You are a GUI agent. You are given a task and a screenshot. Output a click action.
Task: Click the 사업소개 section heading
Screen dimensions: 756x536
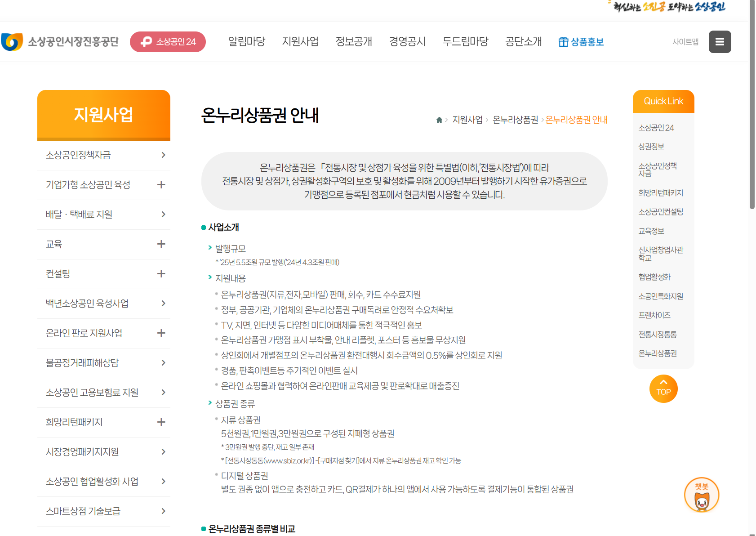[224, 227]
